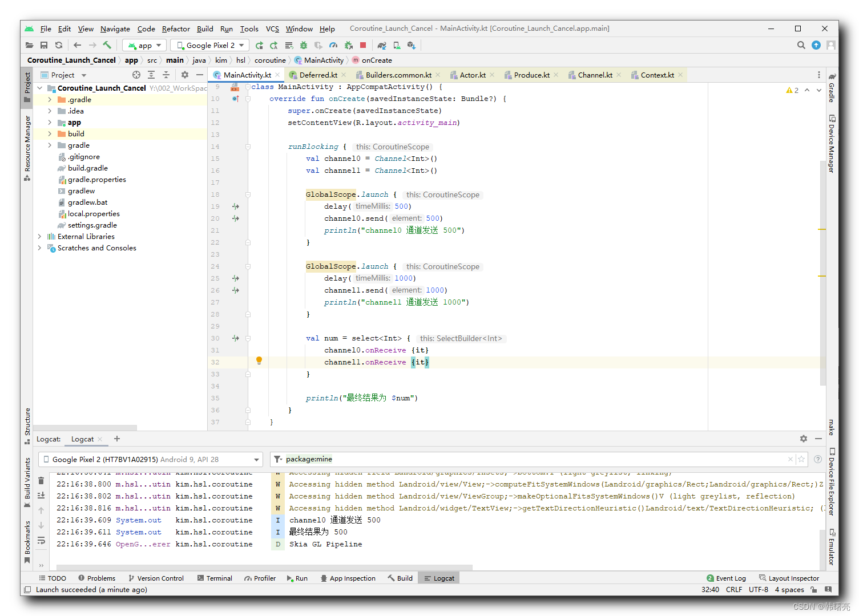Open the Logcat device selector dropdown
This screenshot has height=616, width=859.
pos(151,459)
